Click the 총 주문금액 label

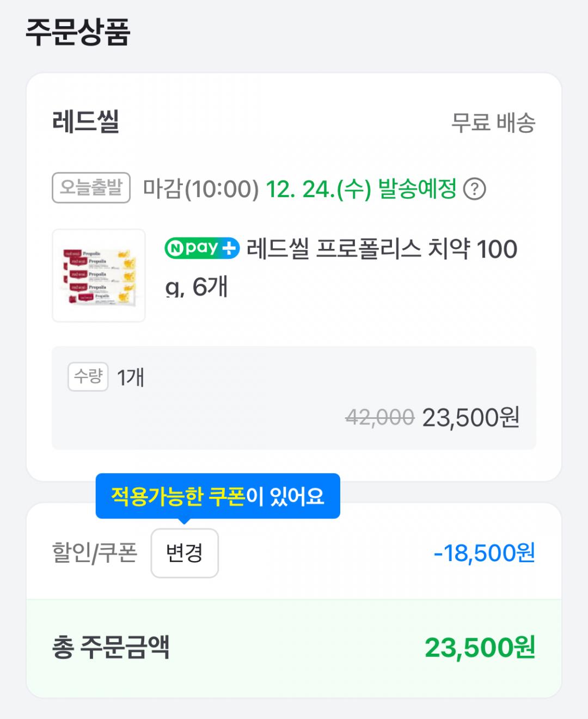click(x=111, y=648)
